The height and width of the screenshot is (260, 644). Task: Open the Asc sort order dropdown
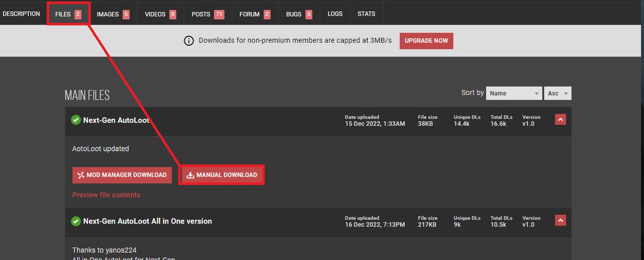pyautogui.click(x=558, y=93)
